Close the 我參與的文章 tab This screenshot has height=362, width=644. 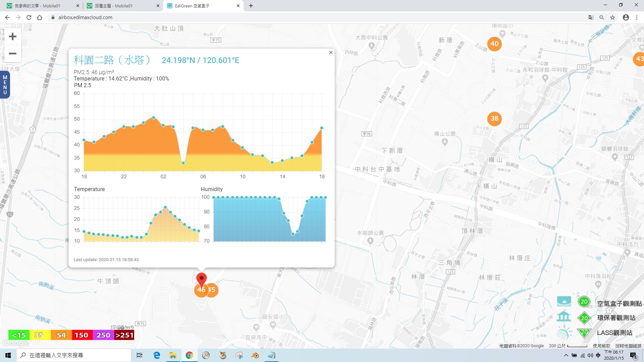[x=78, y=6]
